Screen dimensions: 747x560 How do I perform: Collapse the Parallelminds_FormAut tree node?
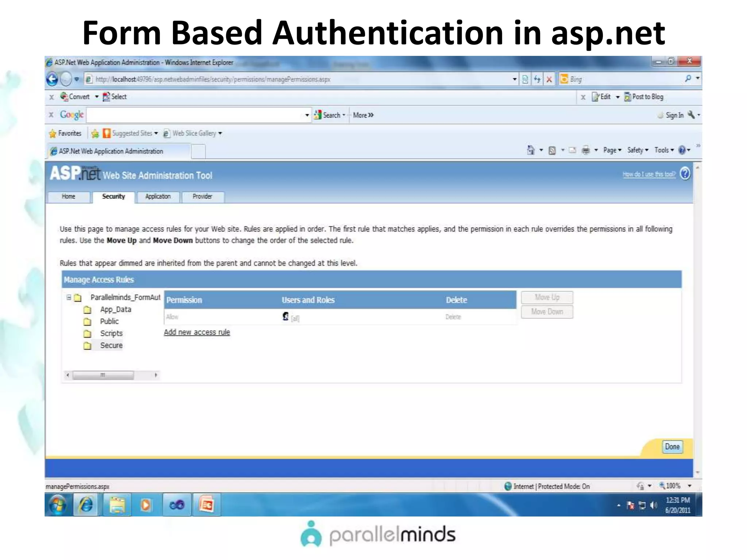[69, 297]
